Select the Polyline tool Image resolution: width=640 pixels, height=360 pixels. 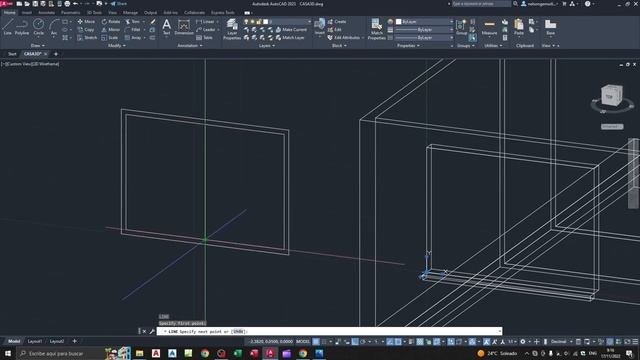pos(22,27)
